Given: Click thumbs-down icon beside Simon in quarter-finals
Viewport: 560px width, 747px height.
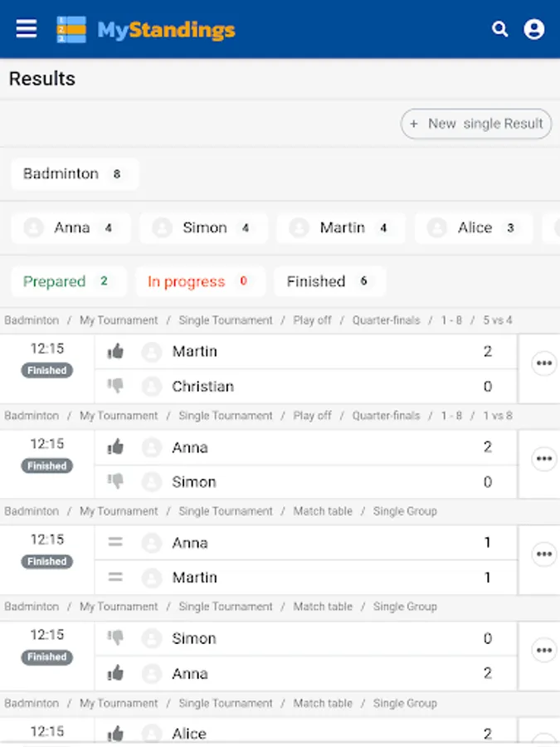Looking at the screenshot, I should [x=115, y=481].
